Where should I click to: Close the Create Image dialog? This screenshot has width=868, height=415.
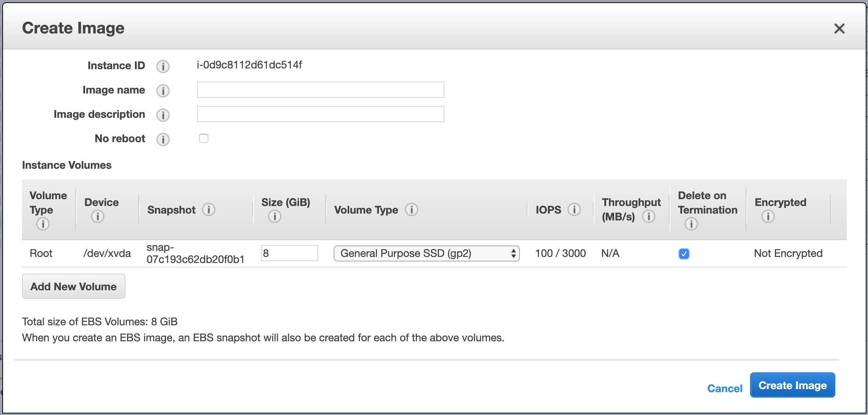click(839, 29)
